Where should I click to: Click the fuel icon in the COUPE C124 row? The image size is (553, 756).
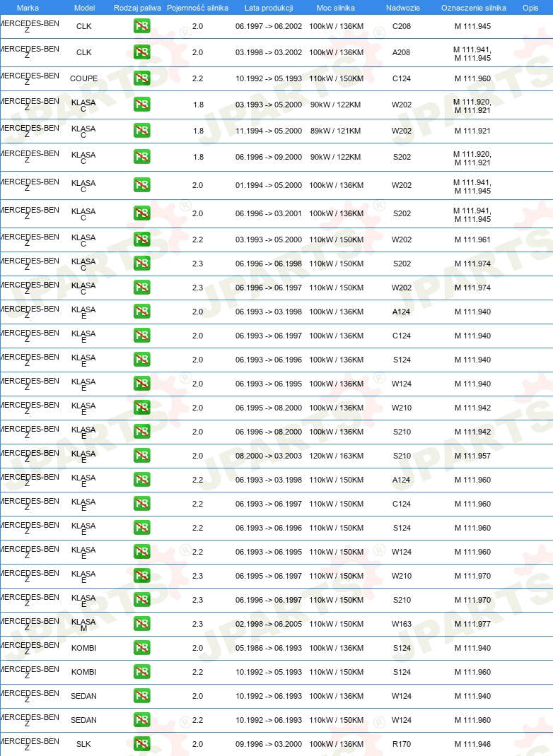click(142, 78)
